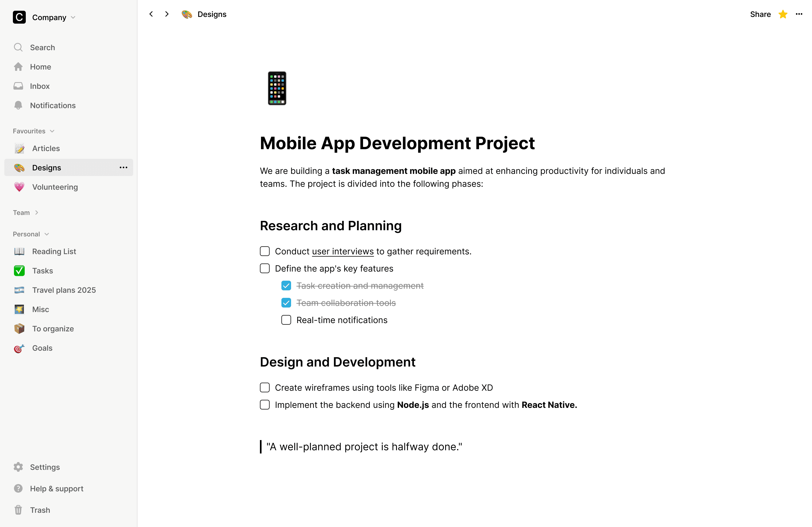Image resolution: width=812 pixels, height=527 pixels.
Task: Check Real-time notifications checkbox
Action: coord(286,320)
